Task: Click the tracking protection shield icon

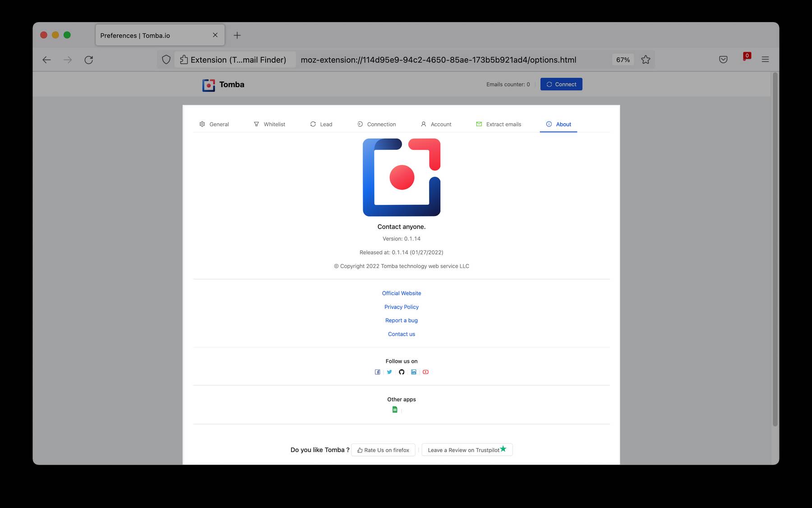Action: 166,60
